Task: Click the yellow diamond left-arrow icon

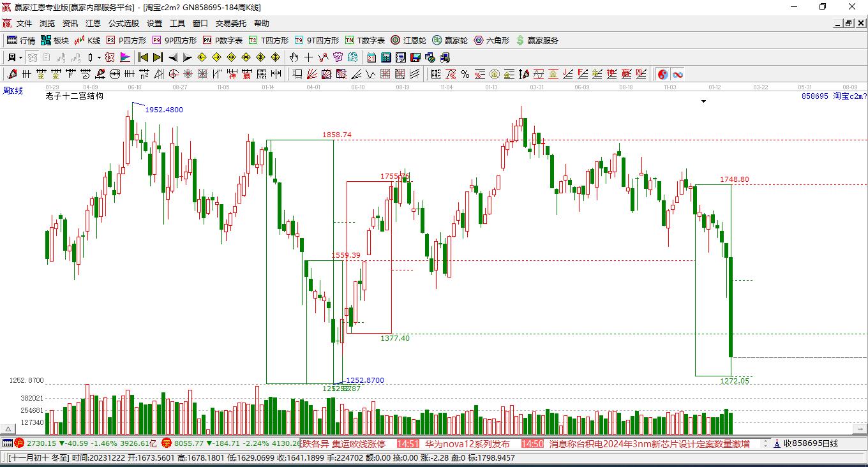Action: 202,57
